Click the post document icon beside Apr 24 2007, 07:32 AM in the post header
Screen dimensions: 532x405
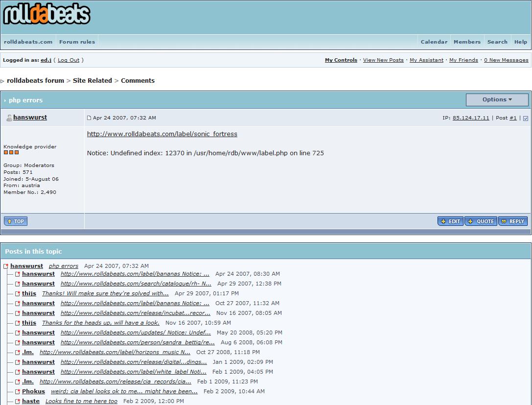coord(89,118)
